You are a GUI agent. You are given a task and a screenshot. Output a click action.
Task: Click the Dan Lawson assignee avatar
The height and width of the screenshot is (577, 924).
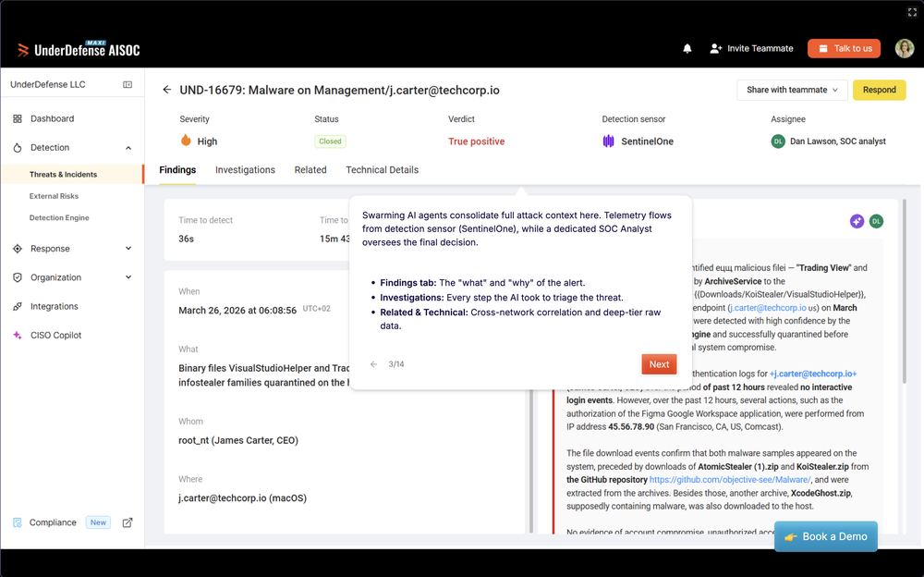point(778,141)
